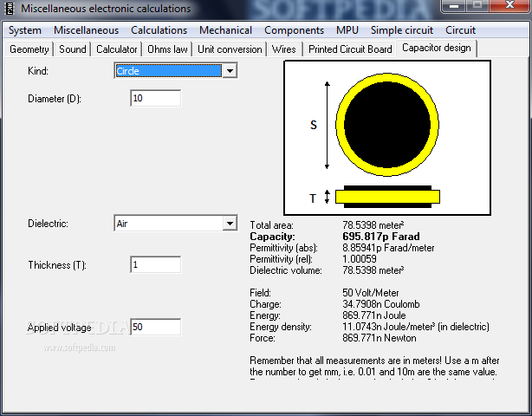Image resolution: width=532 pixels, height=416 pixels.
Task: Click the Diameter (D) label
Action: click(55, 99)
